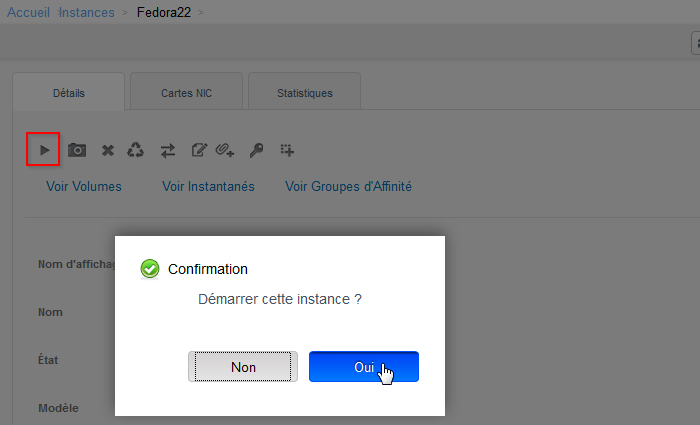Click the Start instance play icon
This screenshot has height=425, width=700.
point(43,150)
